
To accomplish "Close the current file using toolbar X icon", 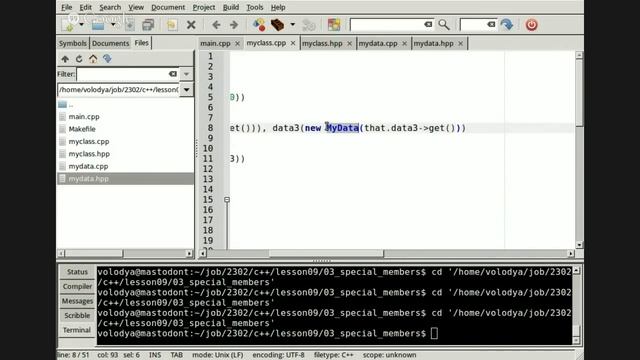I will tap(191, 25).
